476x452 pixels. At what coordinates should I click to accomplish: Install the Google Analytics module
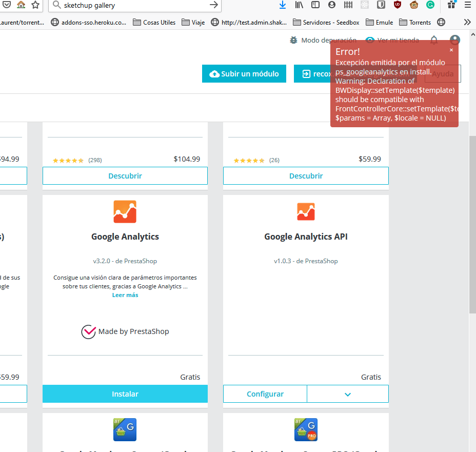click(125, 394)
